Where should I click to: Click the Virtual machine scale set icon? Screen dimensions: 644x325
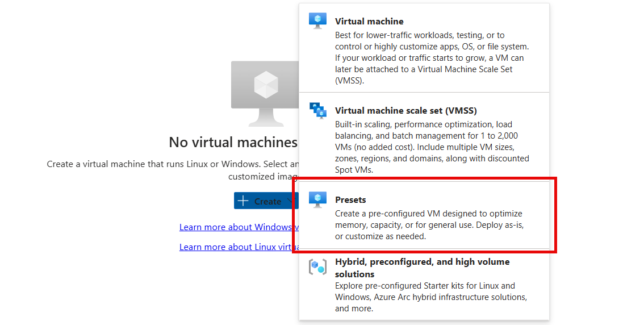[x=317, y=110]
